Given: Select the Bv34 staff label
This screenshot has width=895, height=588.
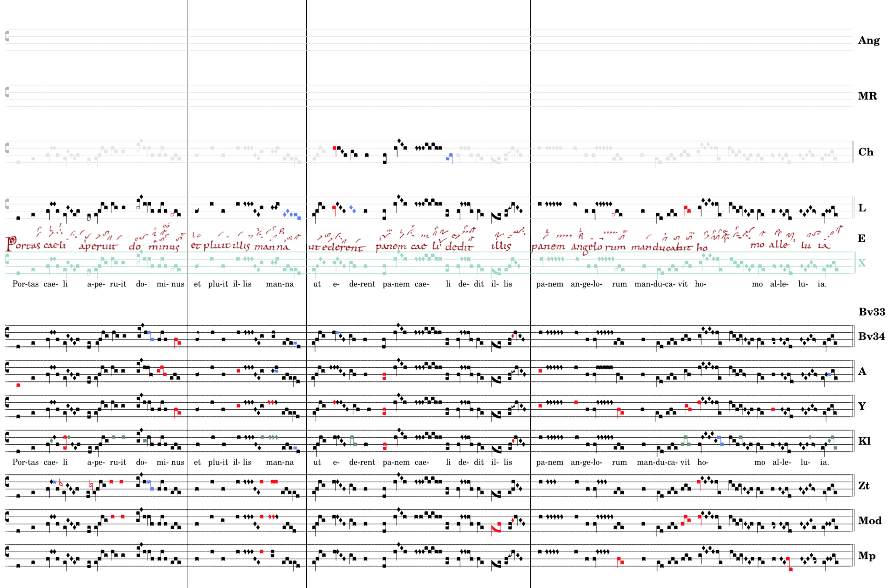Looking at the screenshot, I should point(871,337).
